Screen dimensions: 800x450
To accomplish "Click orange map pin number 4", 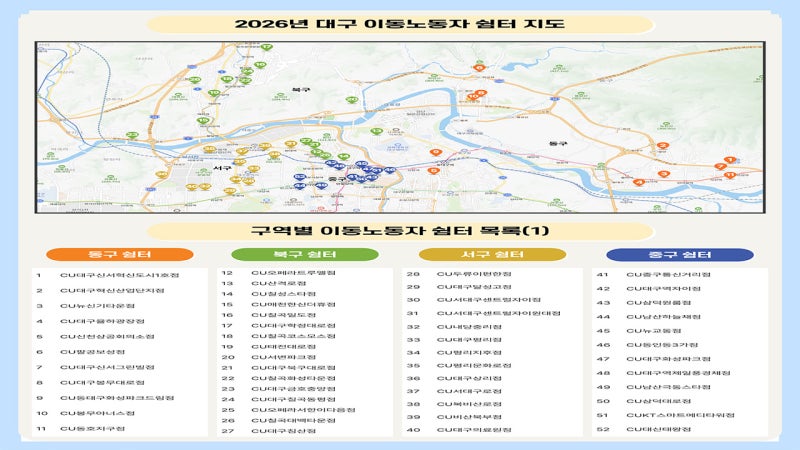I will click(x=639, y=182).
